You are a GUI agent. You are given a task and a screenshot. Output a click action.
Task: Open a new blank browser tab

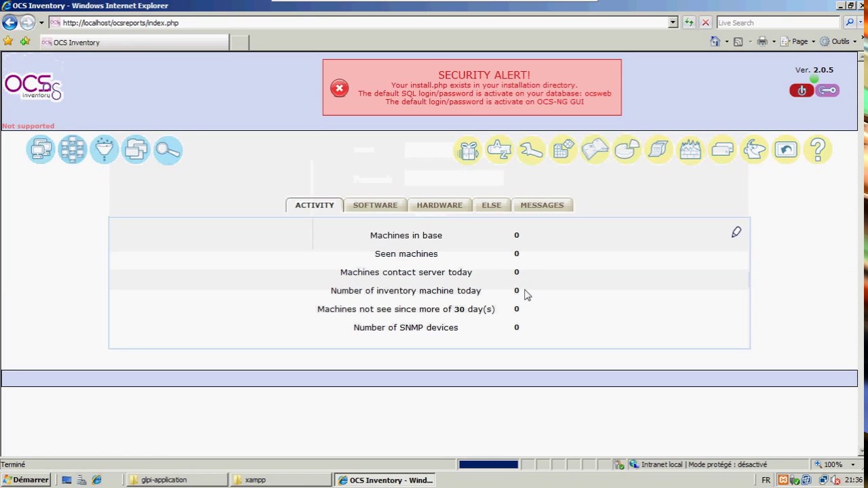click(x=239, y=42)
